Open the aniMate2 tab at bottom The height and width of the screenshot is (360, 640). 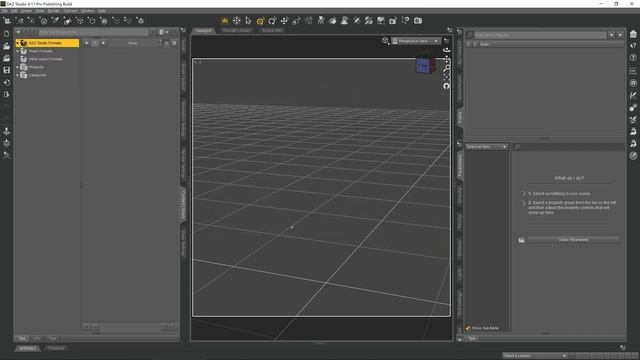point(28,348)
